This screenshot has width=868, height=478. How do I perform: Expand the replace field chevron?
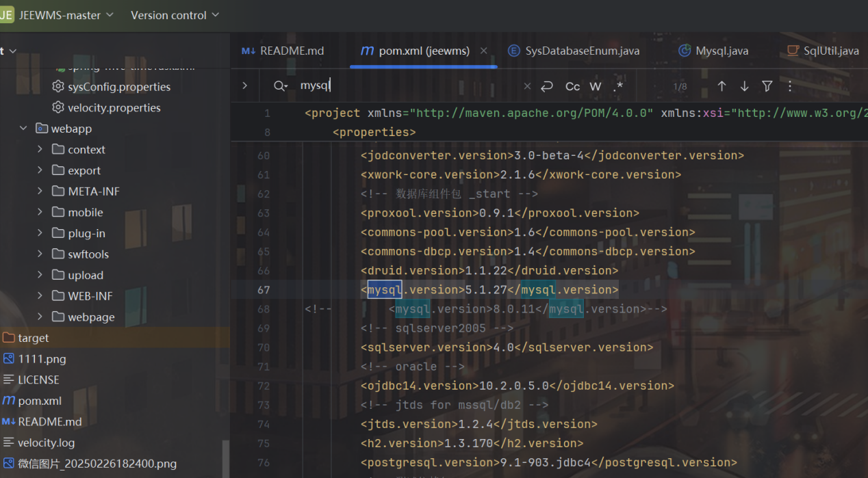coord(244,85)
